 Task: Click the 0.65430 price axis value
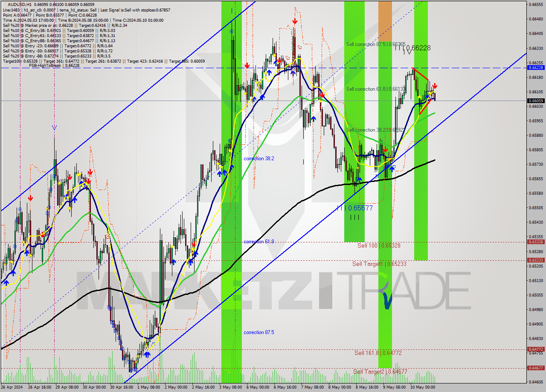click(535, 222)
